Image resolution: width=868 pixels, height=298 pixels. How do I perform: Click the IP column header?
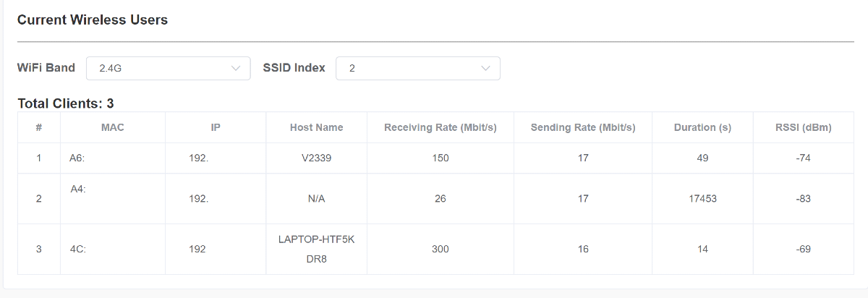216,127
